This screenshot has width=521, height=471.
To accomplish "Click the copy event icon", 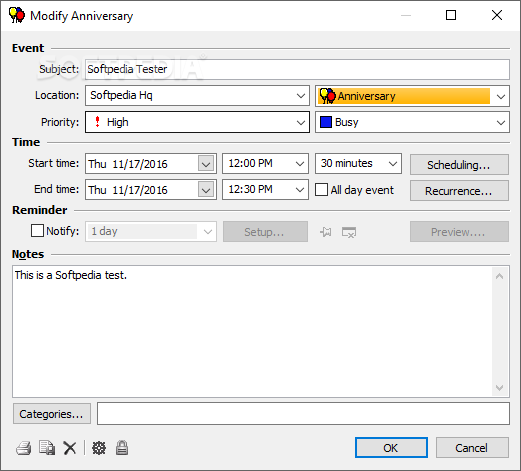I will (47, 448).
